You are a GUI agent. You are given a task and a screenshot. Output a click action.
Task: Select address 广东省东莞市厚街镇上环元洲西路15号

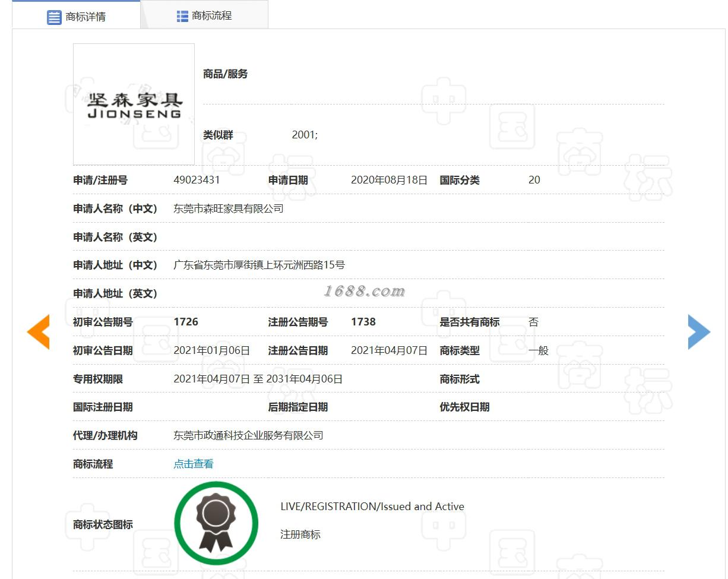(x=259, y=265)
